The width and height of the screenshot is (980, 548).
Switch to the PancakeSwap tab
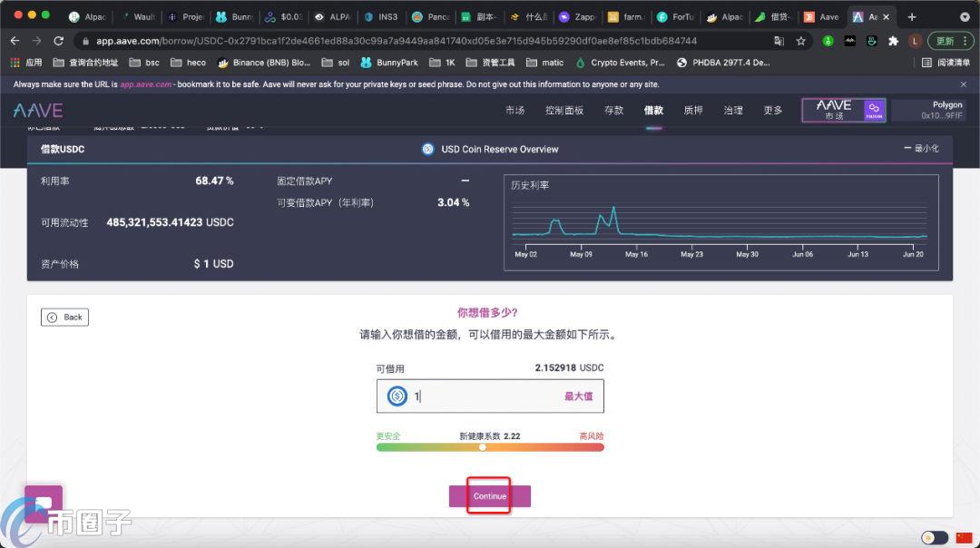[431, 17]
